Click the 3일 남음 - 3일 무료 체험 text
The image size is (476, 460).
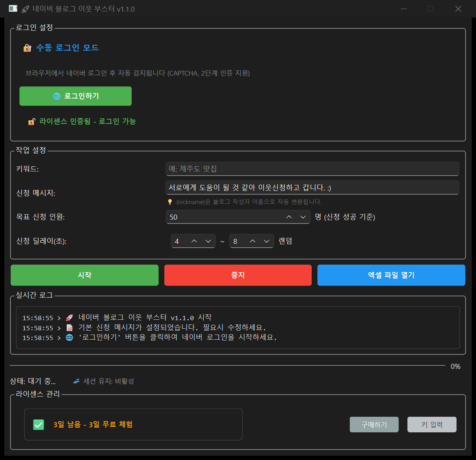click(x=93, y=425)
